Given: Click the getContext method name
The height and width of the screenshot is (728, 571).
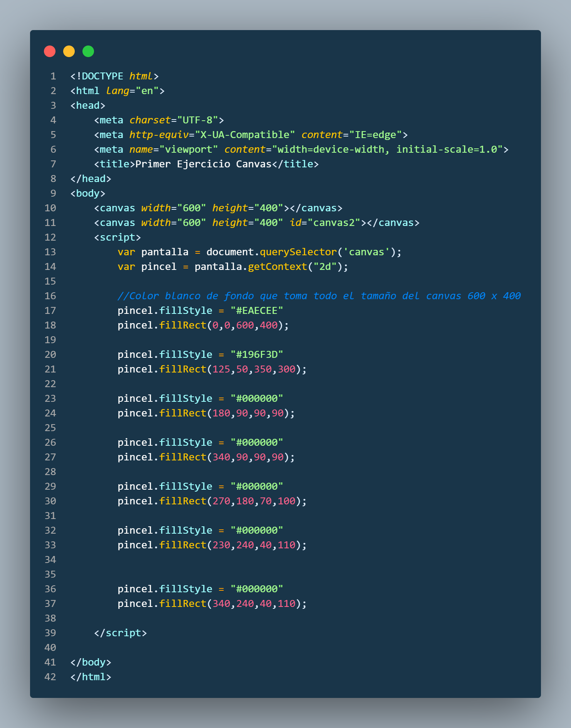Looking at the screenshot, I should pyautogui.click(x=277, y=266).
